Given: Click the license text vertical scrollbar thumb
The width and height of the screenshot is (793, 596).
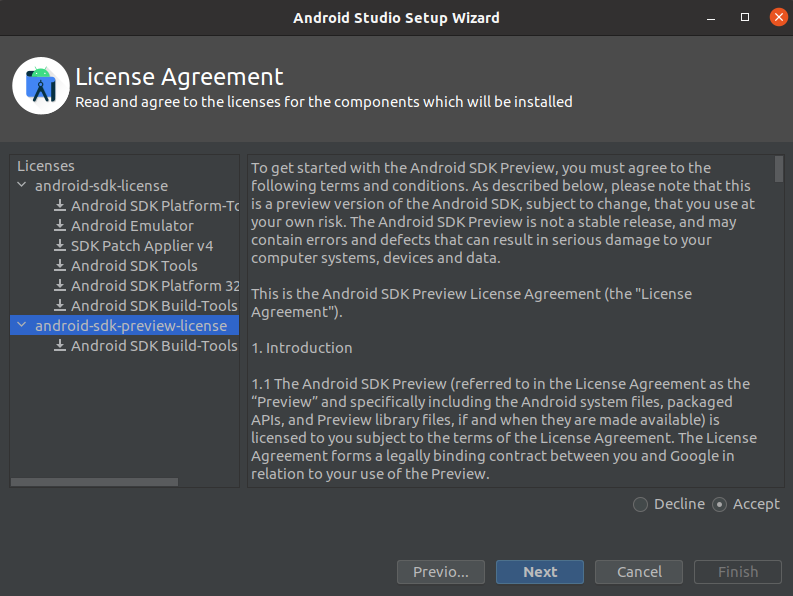Looking at the screenshot, I should click(x=779, y=169).
